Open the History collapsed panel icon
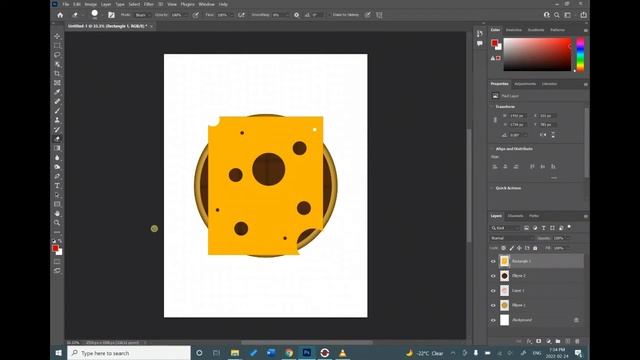This screenshot has width=640, height=360. click(x=480, y=34)
